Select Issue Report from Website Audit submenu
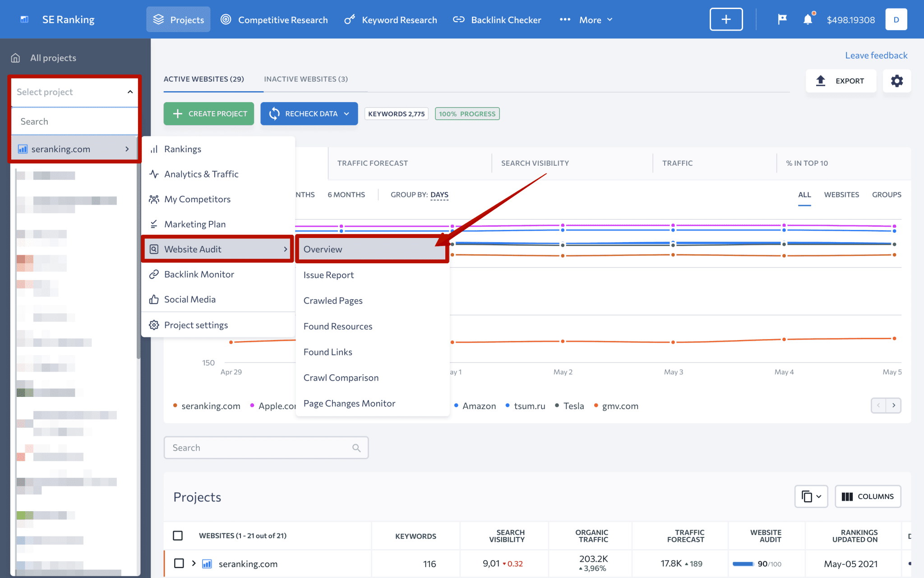 pos(328,275)
